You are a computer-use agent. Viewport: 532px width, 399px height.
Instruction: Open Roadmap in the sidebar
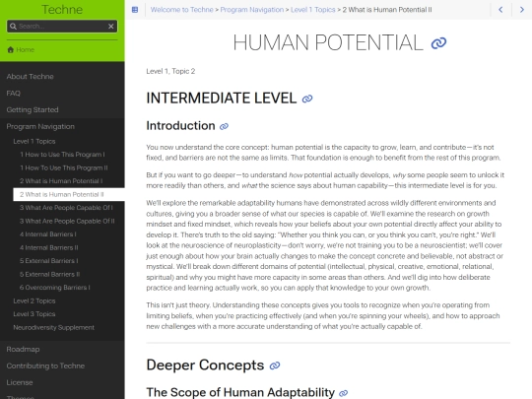[x=23, y=349]
